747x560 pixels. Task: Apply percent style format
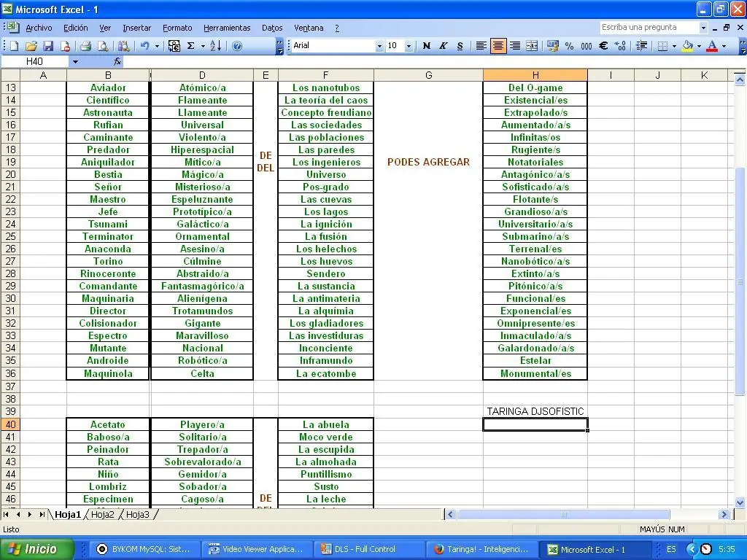click(569, 46)
